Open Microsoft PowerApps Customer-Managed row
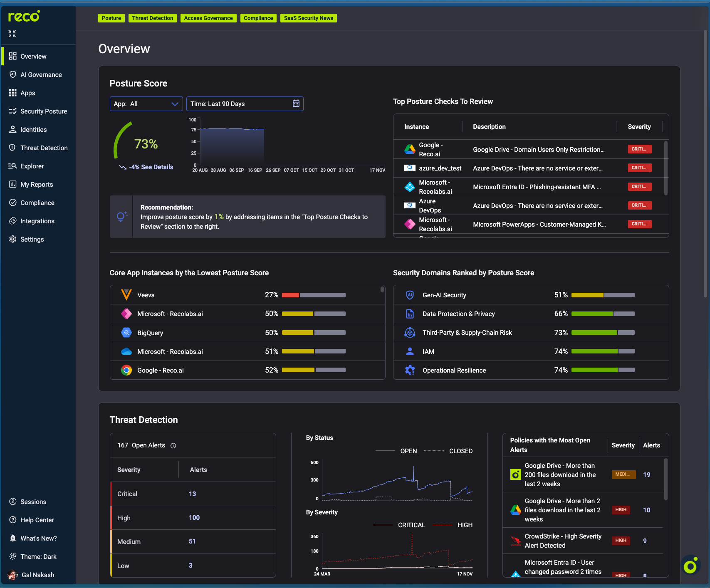Screen dimensions: 710x588 click(x=528, y=224)
